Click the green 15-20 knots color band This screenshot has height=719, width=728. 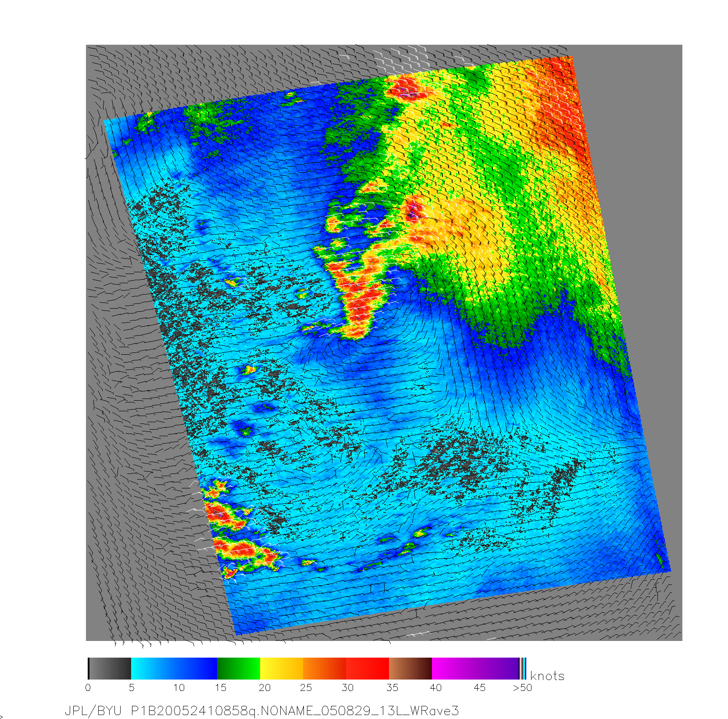[x=239, y=669]
